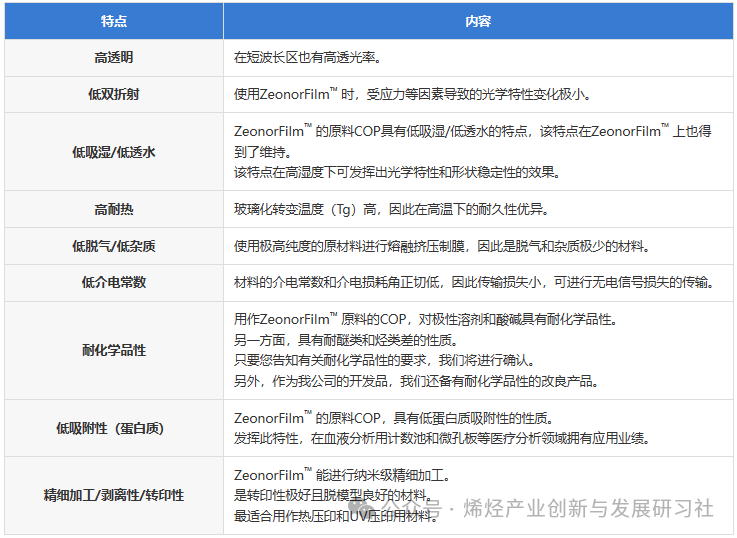Click the line 材料的介电常数和介电损耗角正切低
This screenshot has height=538, width=737.
tap(474, 282)
